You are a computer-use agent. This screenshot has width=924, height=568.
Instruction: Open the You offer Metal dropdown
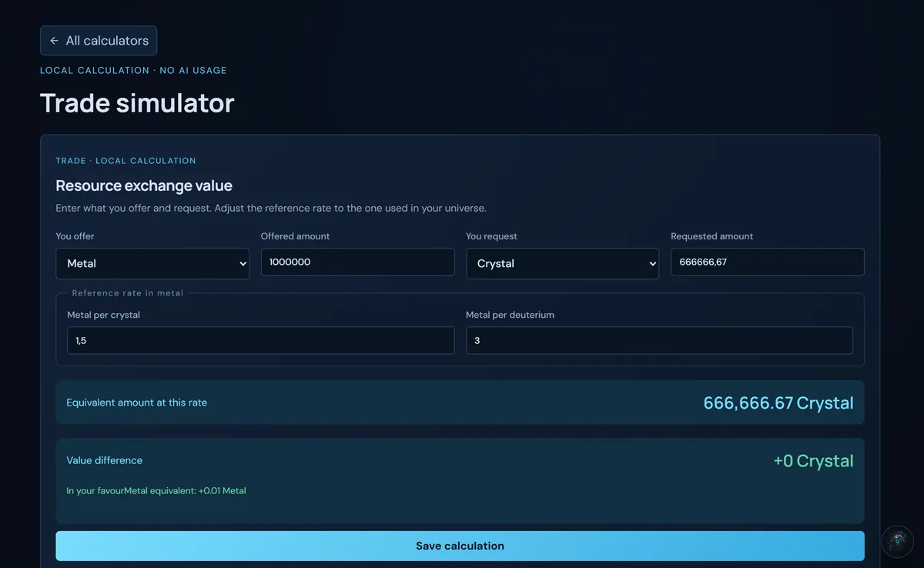click(x=152, y=263)
